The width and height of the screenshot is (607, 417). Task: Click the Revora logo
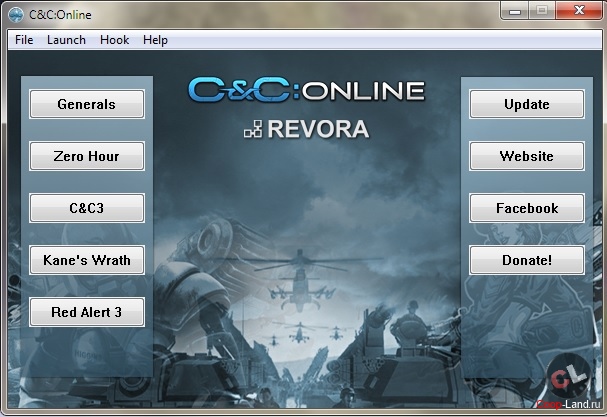tap(306, 129)
